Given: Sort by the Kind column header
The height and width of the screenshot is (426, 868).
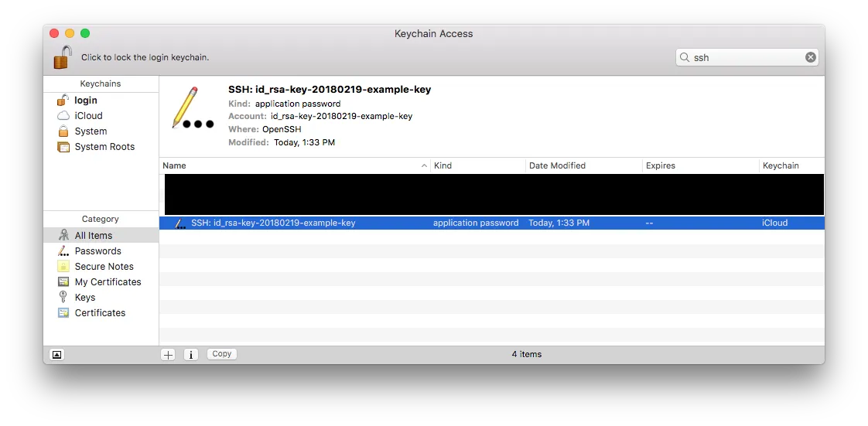Looking at the screenshot, I should click(x=478, y=165).
